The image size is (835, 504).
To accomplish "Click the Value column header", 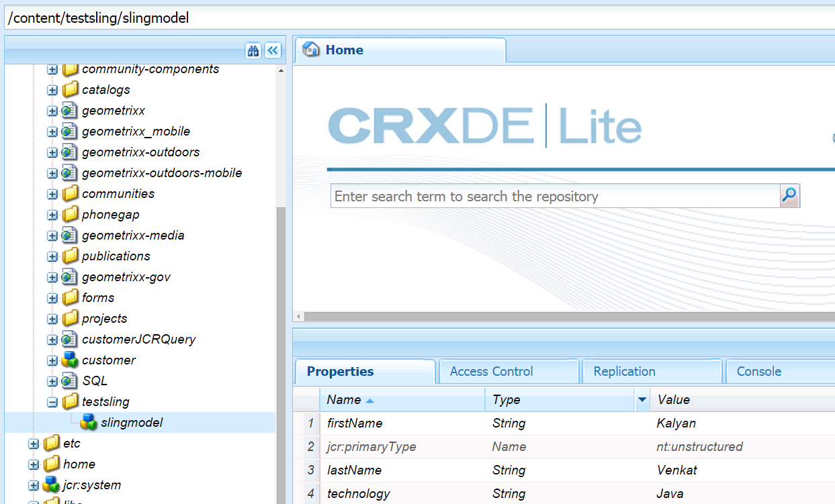I will [742, 400].
